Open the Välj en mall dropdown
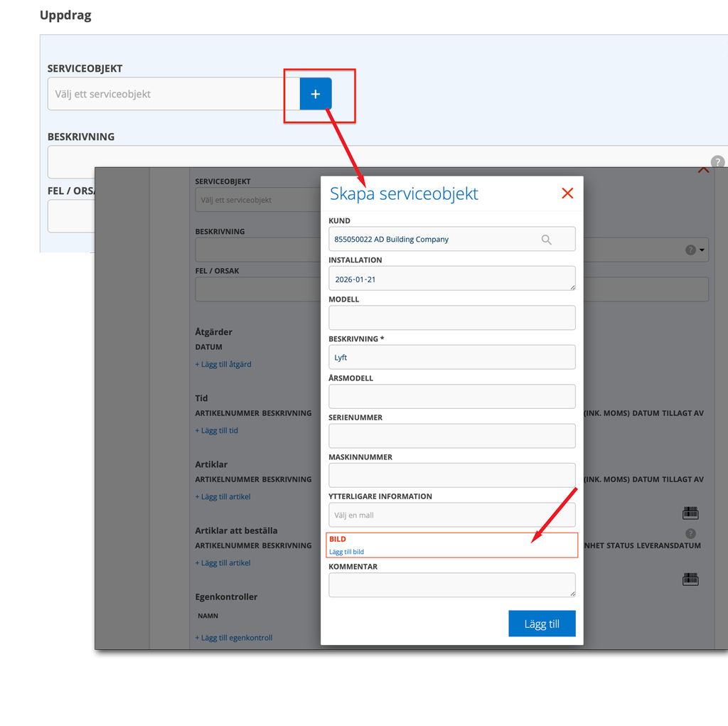This screenshot has width=728, height=726. (x=451, y=515)
